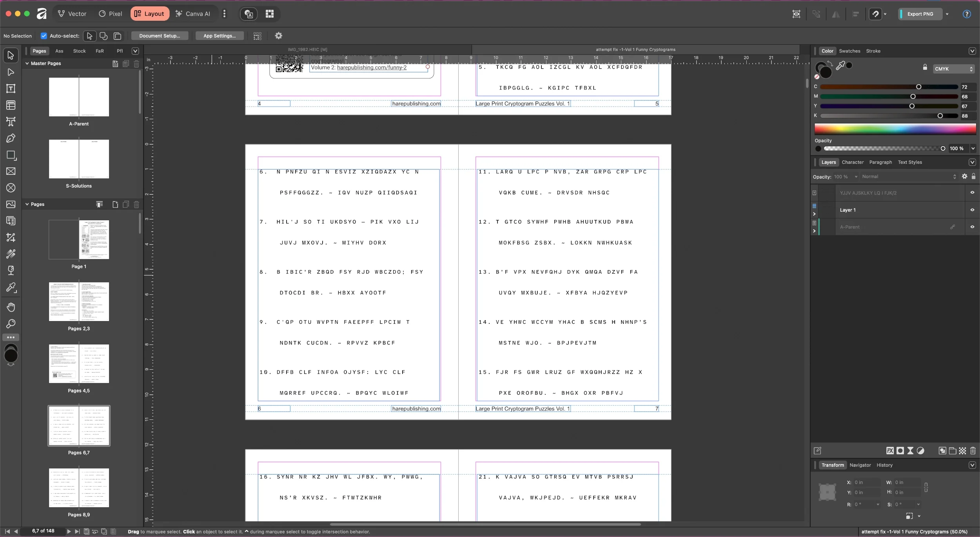Hide the A-Parent layer
This screenshot has width=980, height=537.
click(x=972, y=227)
